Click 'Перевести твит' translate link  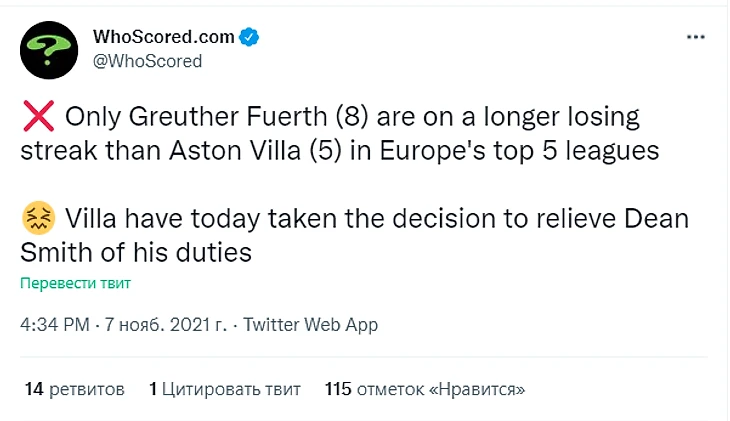(x=75, y=283)
